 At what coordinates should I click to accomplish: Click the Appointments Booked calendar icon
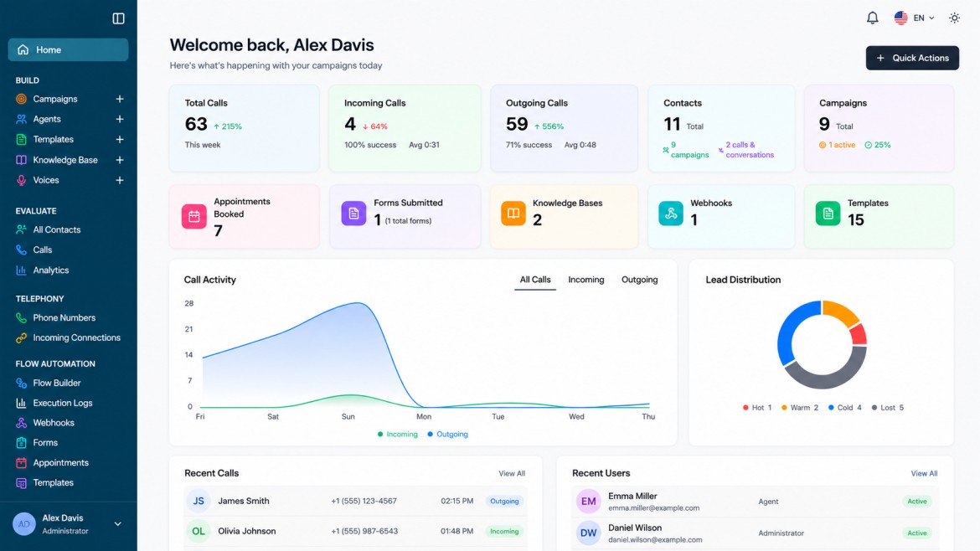(193, 216)
